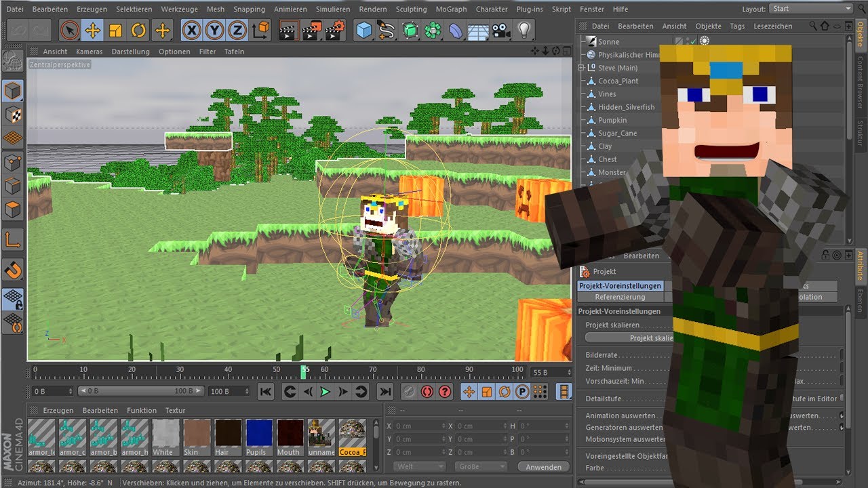Expand Steve (Main) in object tree

[581, 68]
